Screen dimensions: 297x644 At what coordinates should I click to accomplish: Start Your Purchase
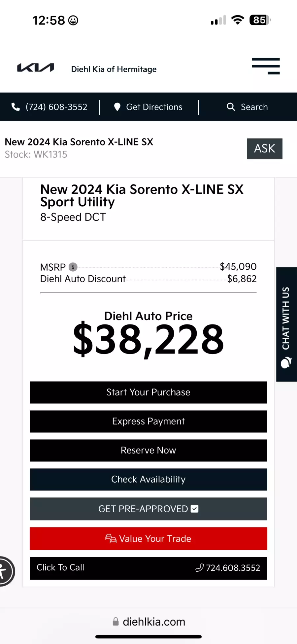[x=148, y=392]
